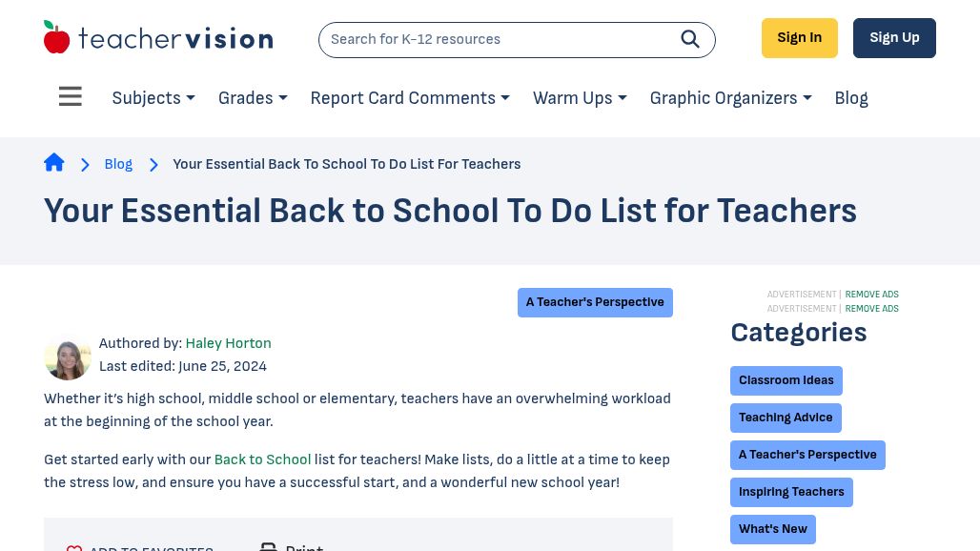Click the search magnifying glass icon

[x=690, y=39]
